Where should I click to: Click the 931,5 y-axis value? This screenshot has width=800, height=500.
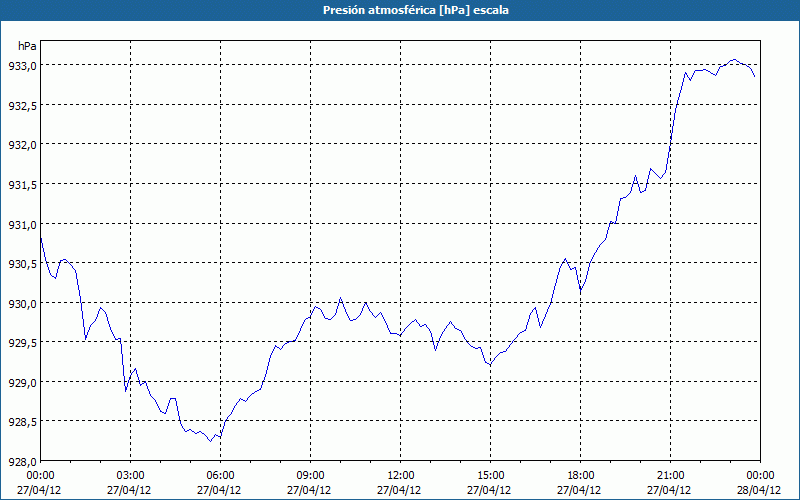tap(22, 184)
